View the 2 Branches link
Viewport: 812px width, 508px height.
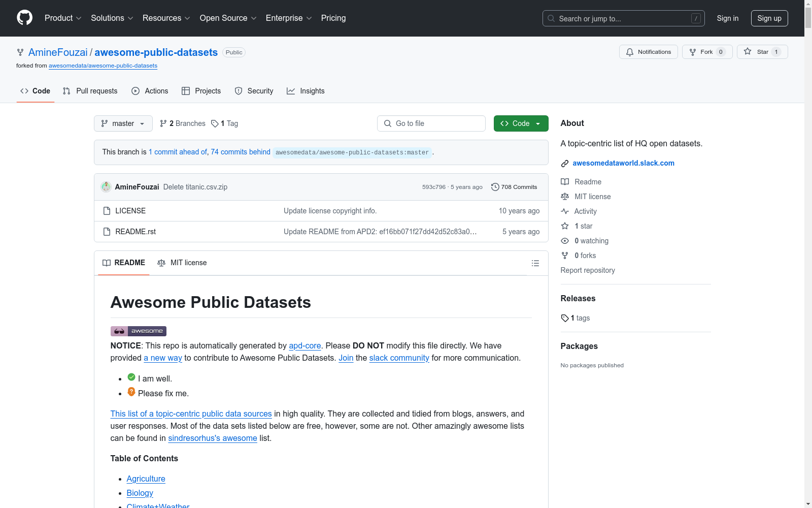click(x=183, y=123)
